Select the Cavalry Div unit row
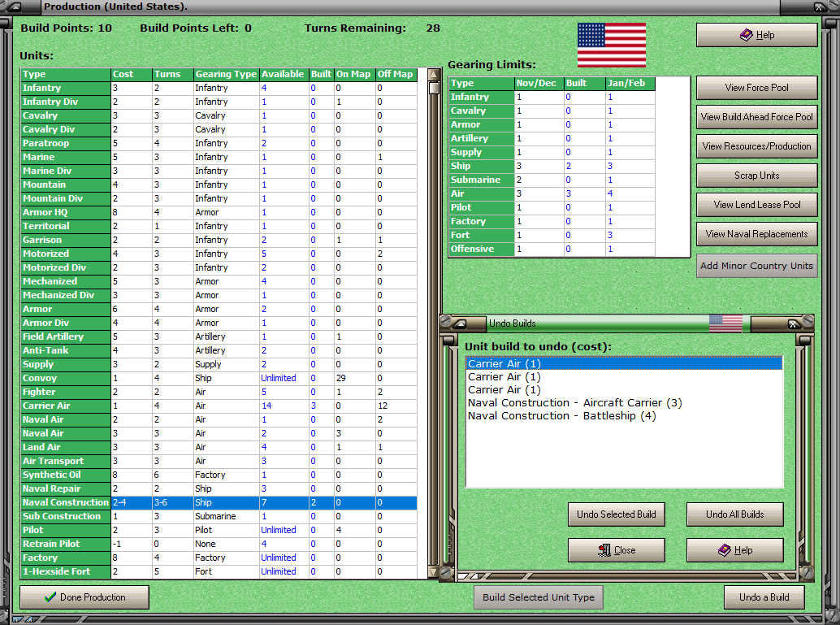This screenshot has height=625, width=840. pyautogui.click(x=219, y=130)
